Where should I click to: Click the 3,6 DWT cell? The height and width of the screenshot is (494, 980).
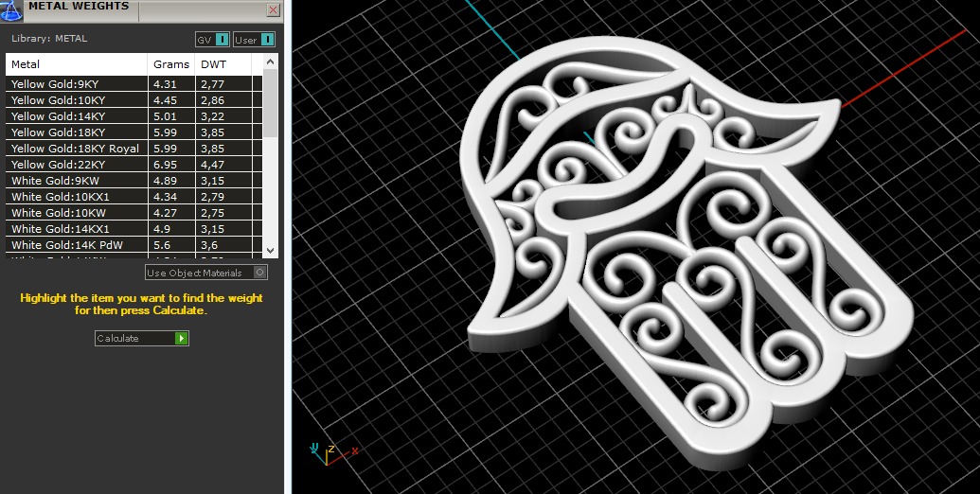[x=223, y=245]
